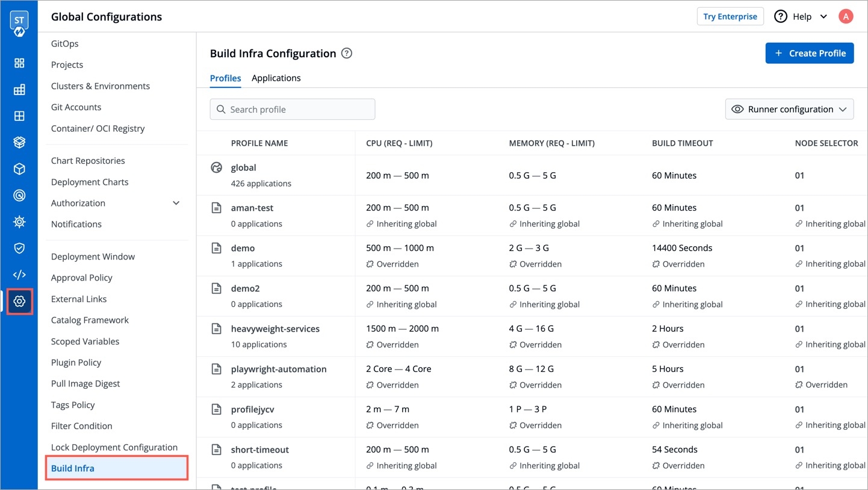The width and height of the screenshot is (868, 490).
Task: Switch to the Profiles tab
Action: coord(226,78)
